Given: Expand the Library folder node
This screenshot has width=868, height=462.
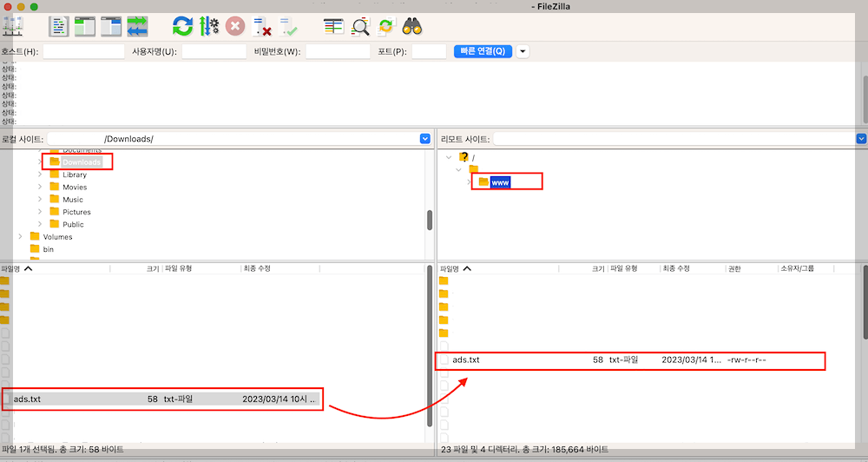Looking at the screenshot, I should 40,175.
